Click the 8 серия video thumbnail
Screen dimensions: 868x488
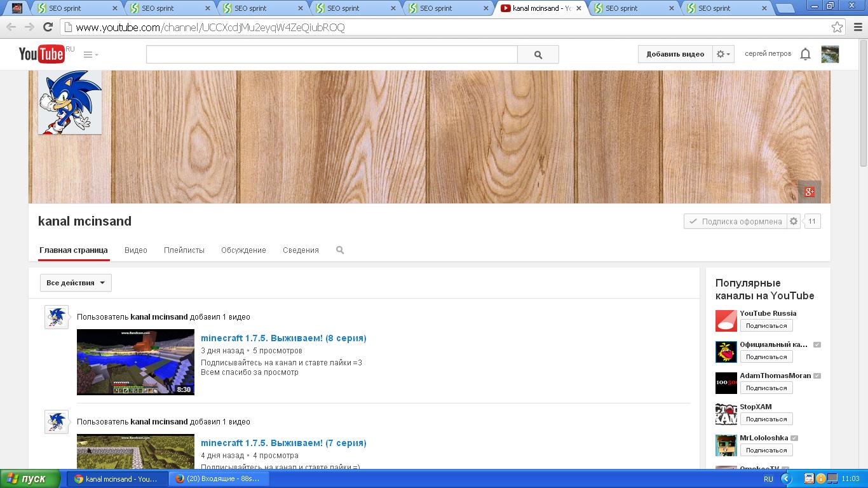tap(135, 362)
